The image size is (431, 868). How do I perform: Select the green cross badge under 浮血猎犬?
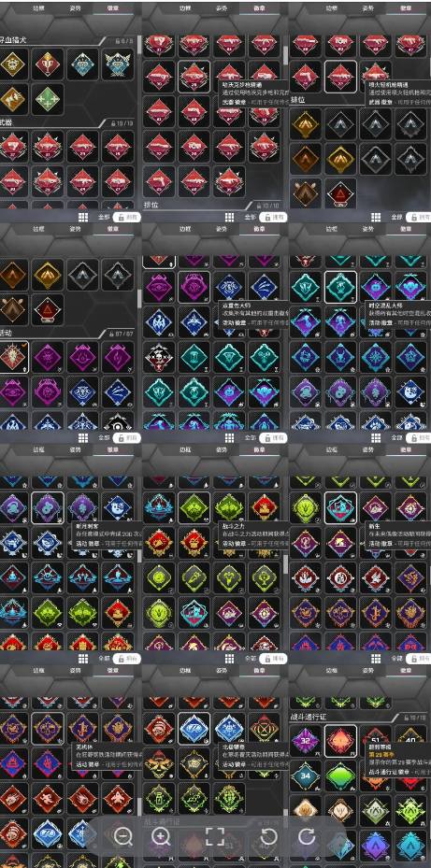click(x=47, y=100)
